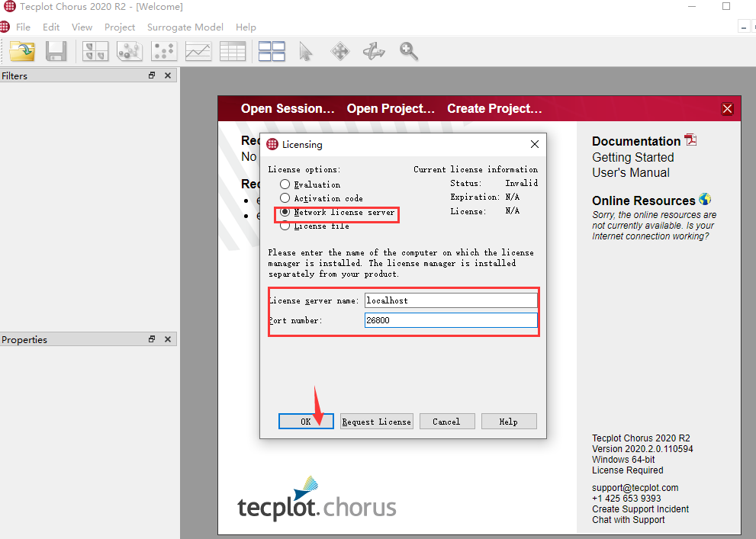Click the "Windows 64-bit" text
The height and width of the screenshot is (539, 756).
(623, 460)
